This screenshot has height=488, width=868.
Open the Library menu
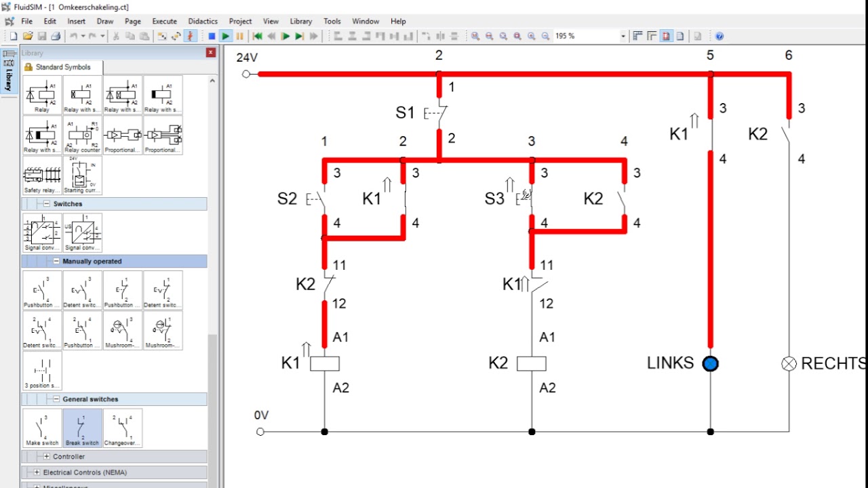(x=301, y=21)
